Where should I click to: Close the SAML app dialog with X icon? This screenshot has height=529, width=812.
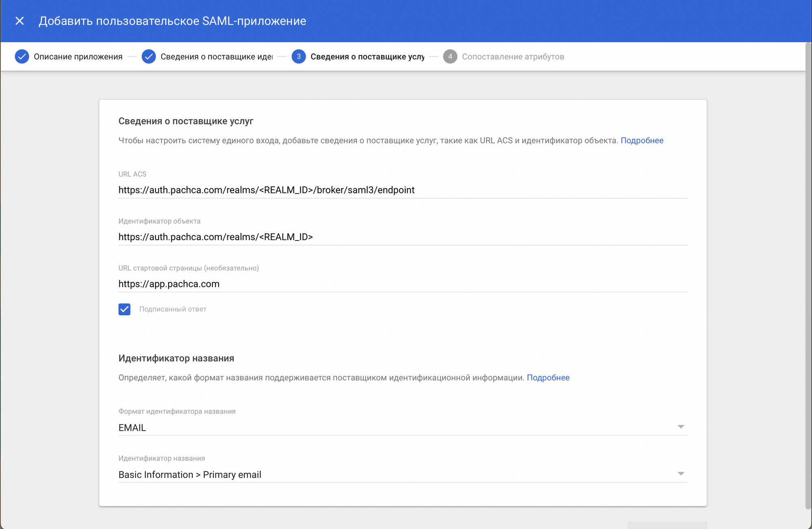pyautogui.click(x=19, y=21)
